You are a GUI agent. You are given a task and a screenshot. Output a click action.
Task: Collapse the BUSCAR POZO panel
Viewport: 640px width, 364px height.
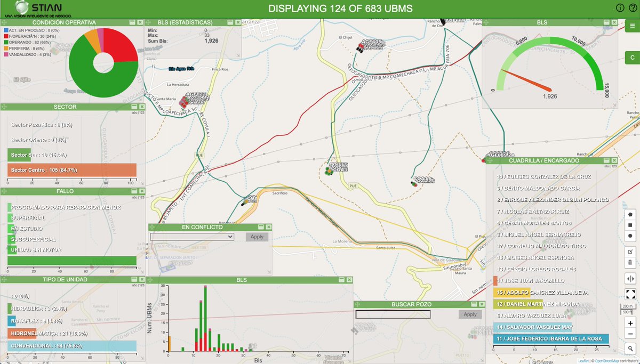click(474, 304)
